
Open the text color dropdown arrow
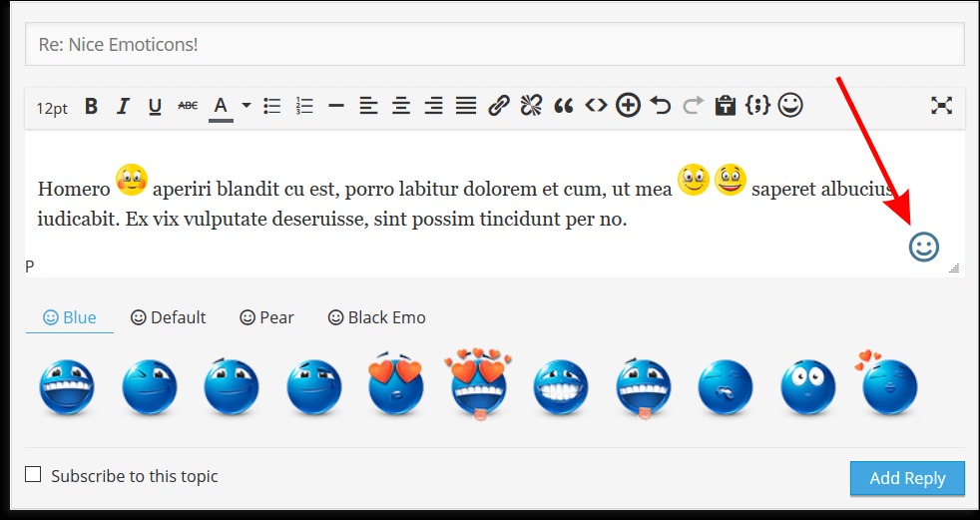pos(245,106)
